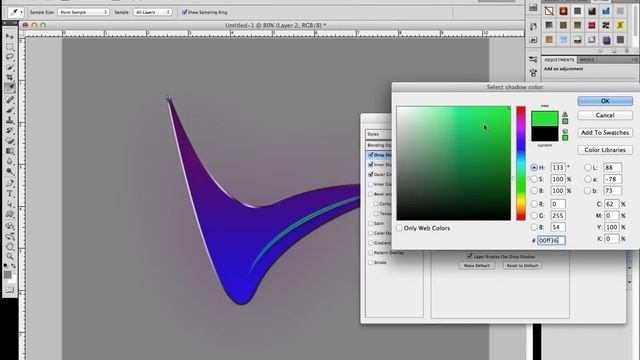The width and height of the screenshot is (640, 360).
Task: Select the R red radio button
Action: pos(534,204)
